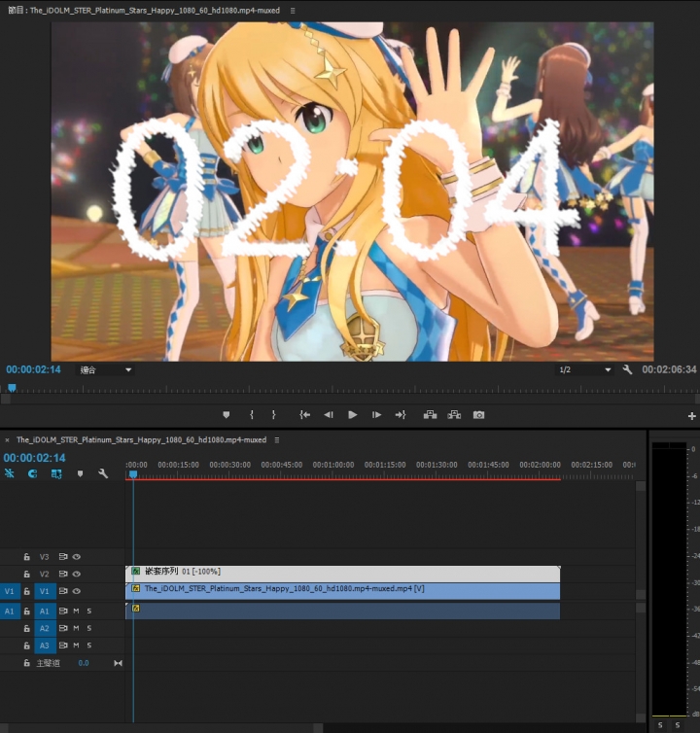Screen dimensions: 700x733
Task: Go to Out point button
Action: (401, 415)
